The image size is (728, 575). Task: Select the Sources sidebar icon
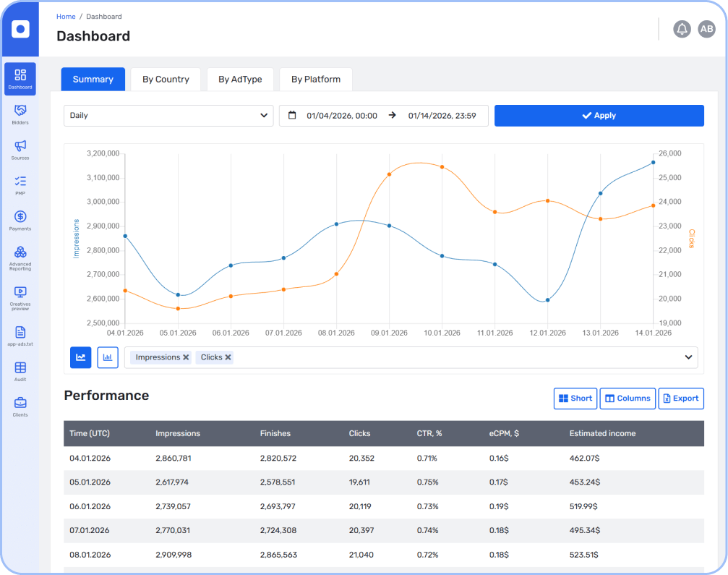click(x=20, y=148)
